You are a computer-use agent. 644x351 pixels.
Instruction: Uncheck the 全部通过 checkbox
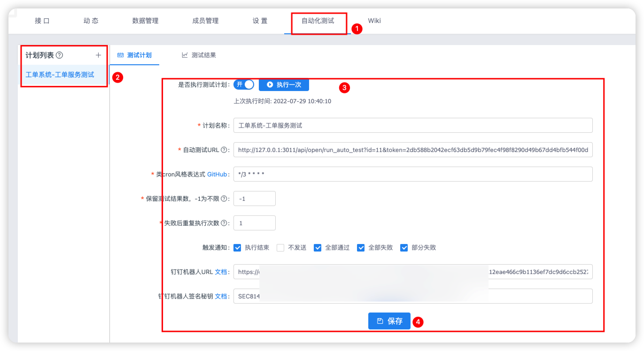(318, 248)
